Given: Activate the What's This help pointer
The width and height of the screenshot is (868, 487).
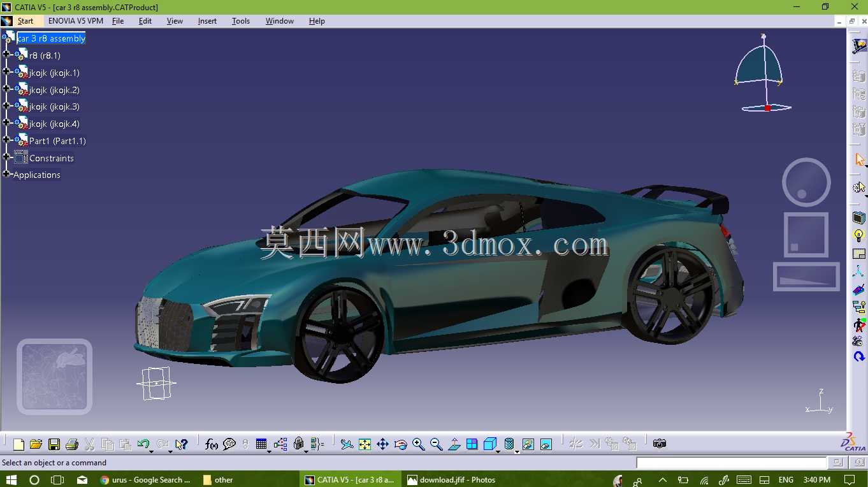Looking at the screenshot, I should click(182, 444).
